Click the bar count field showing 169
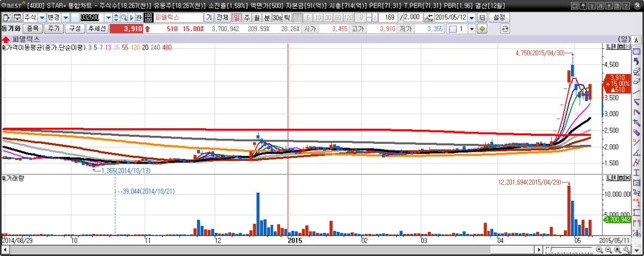This screenshot has height=256, width=644. click(387, 18)
